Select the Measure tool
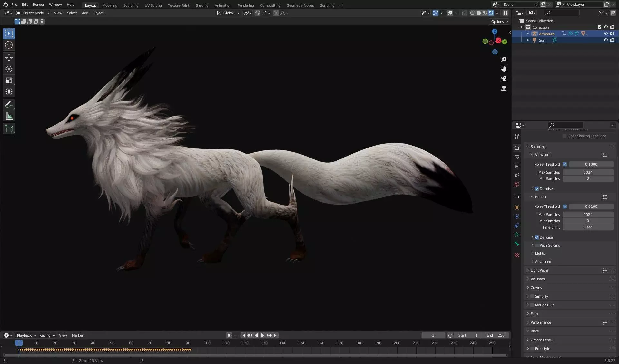The height and width of the screenshot is (364, 619). (9, 116)
